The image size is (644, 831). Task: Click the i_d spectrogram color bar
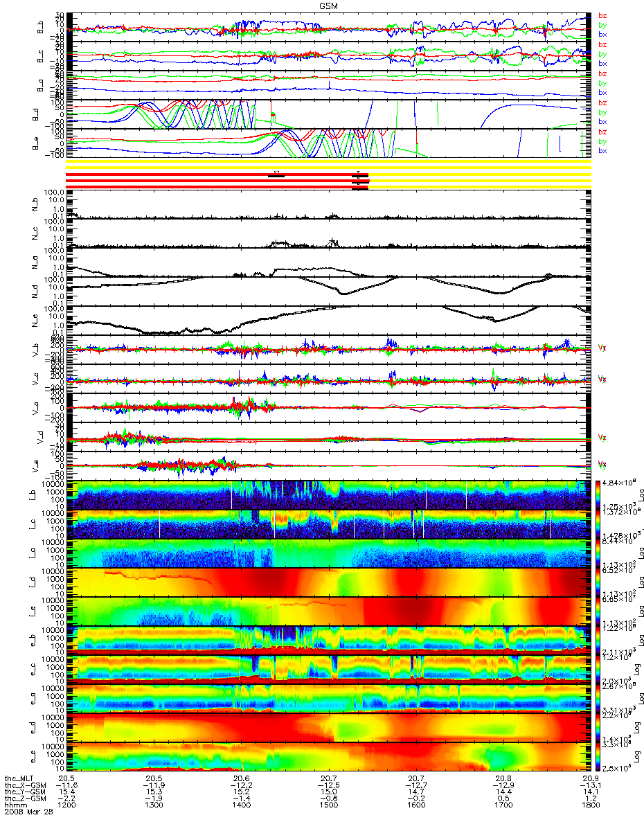(599, 582)
